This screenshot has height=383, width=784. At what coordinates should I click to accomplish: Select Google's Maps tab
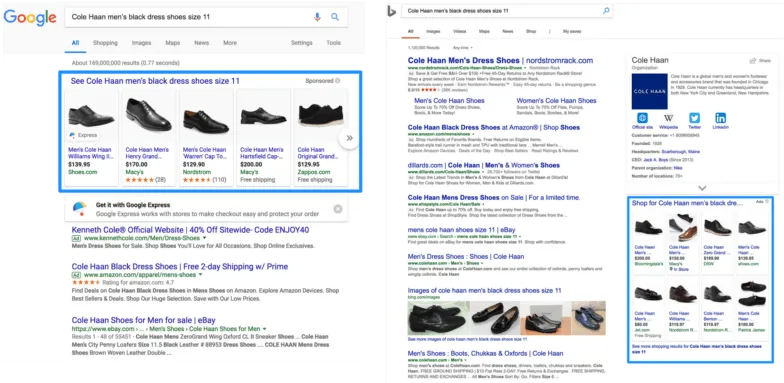[172, 43]
